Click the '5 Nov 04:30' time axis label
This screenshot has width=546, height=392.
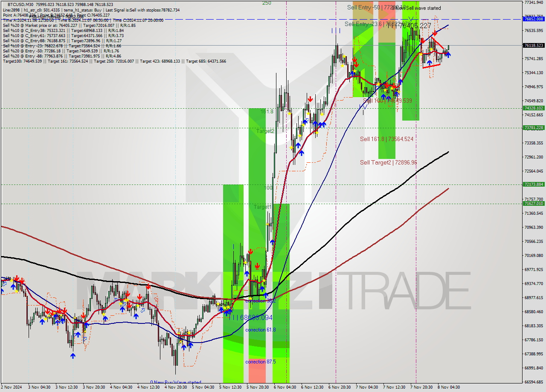tap(203, 387)
